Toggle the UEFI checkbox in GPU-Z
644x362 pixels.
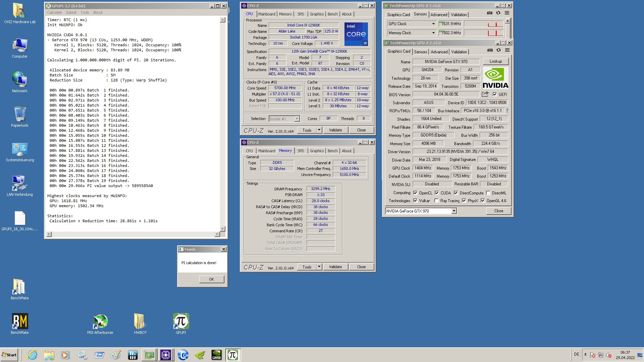pos(495,94)
